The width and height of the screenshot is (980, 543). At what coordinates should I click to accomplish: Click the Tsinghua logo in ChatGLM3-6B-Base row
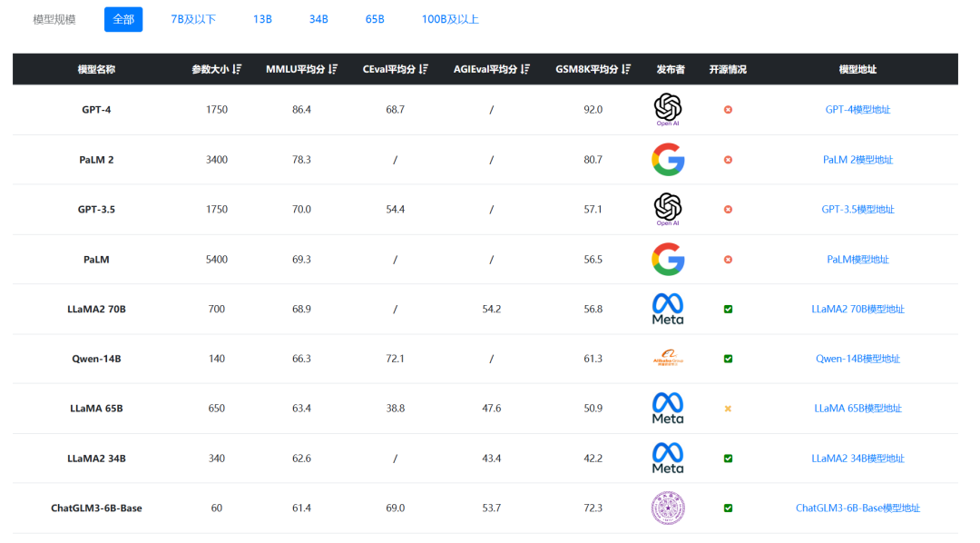(668, 508)
